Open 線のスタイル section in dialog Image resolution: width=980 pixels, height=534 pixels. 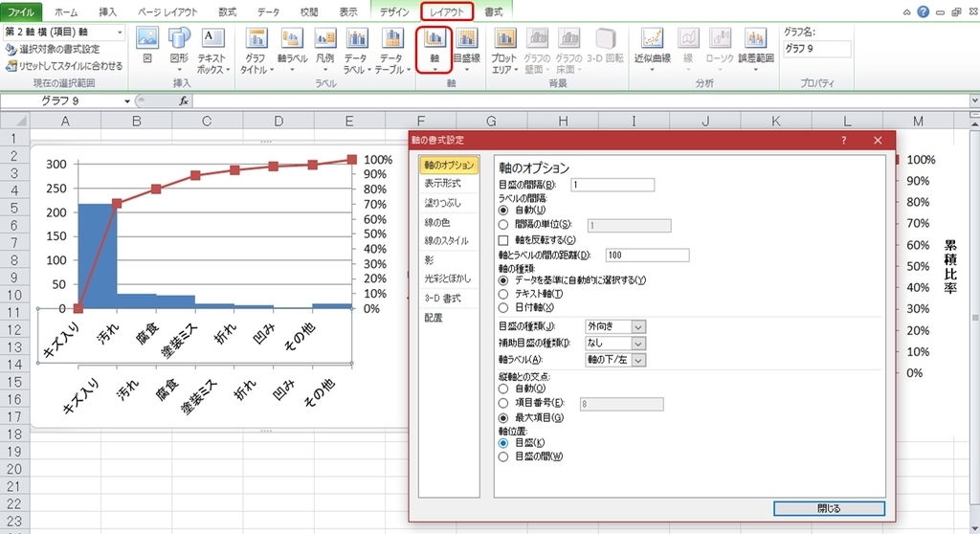click(x=449, y=241)
